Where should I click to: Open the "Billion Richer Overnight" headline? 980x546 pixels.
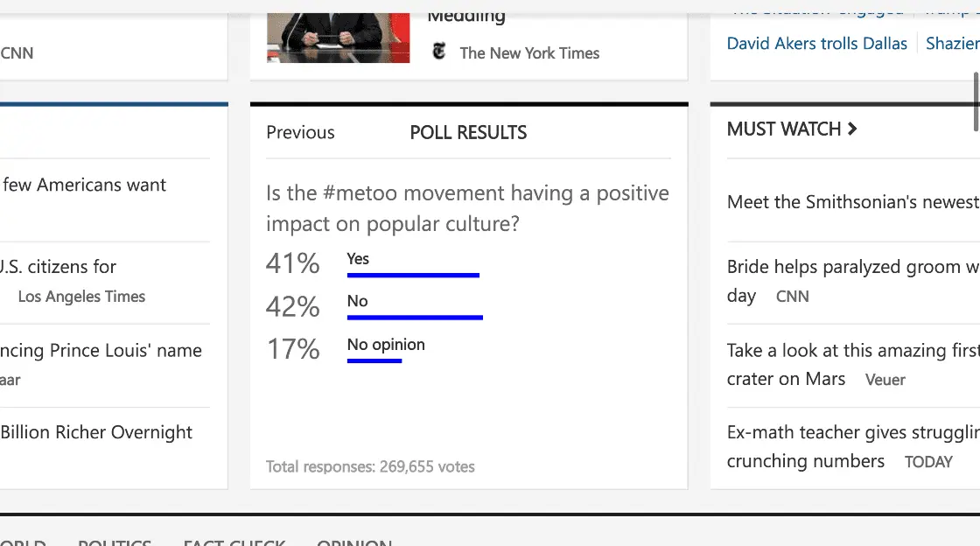click(96, 432)
